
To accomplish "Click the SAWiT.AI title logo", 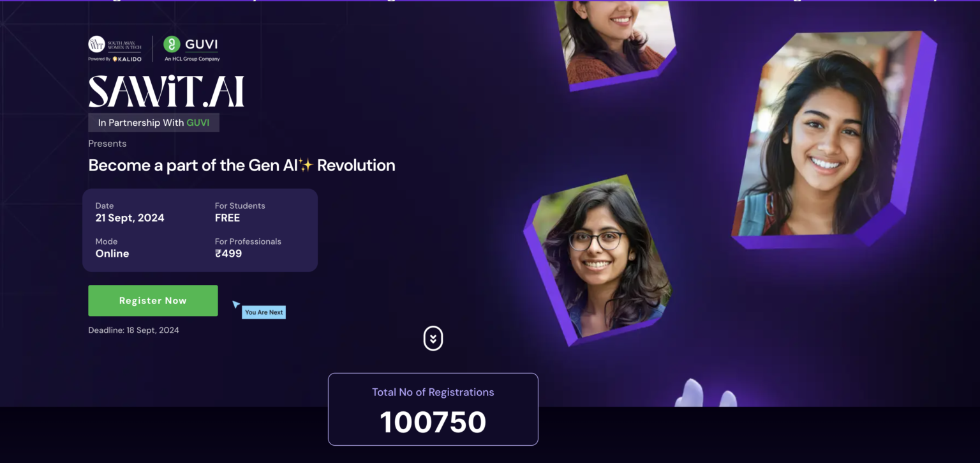I will point(166,92).
